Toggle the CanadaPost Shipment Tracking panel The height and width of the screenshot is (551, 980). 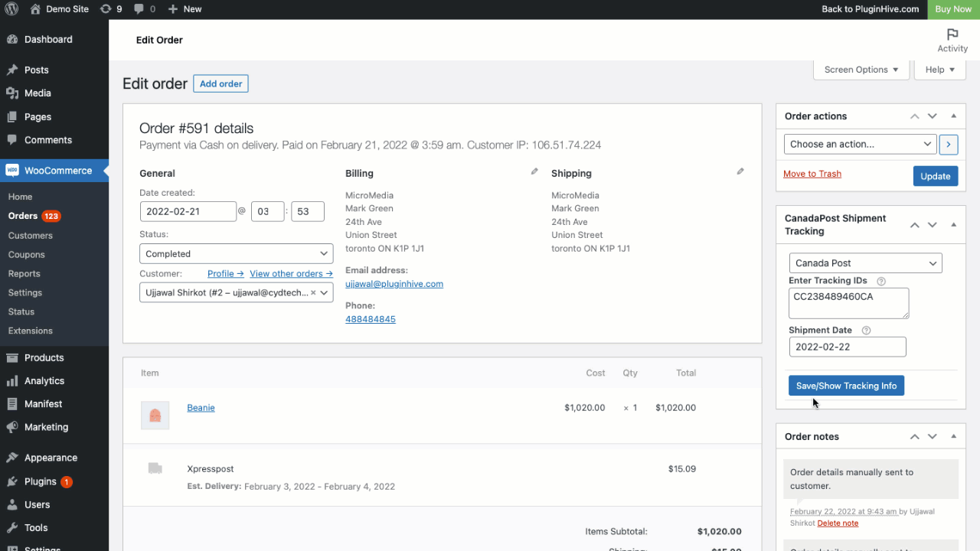point(953,225)
